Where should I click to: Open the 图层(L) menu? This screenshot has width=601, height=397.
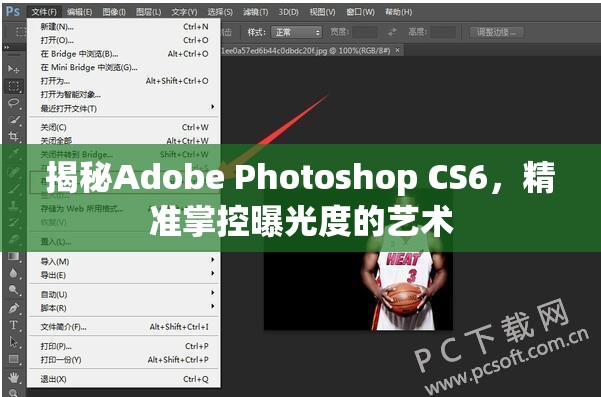148,12
